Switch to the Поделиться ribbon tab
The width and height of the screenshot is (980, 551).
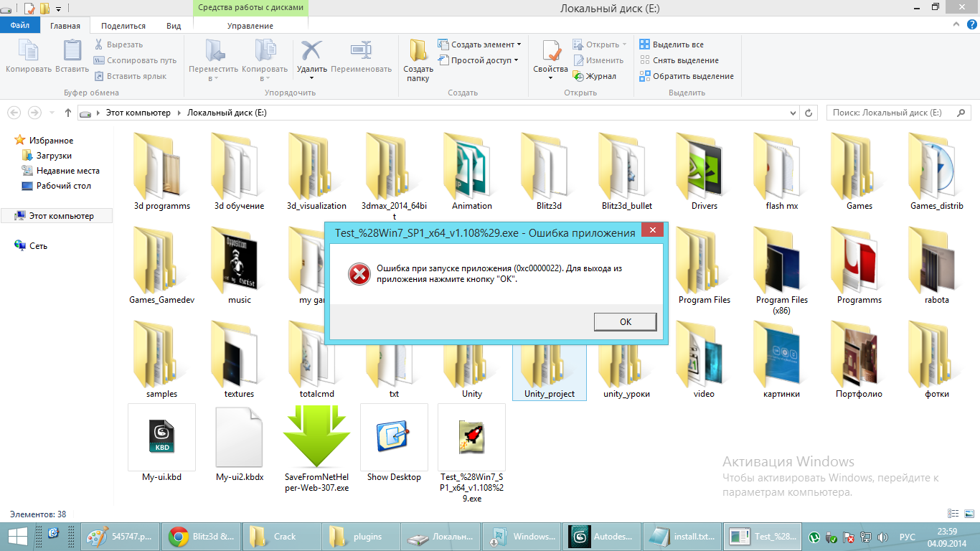123,26
